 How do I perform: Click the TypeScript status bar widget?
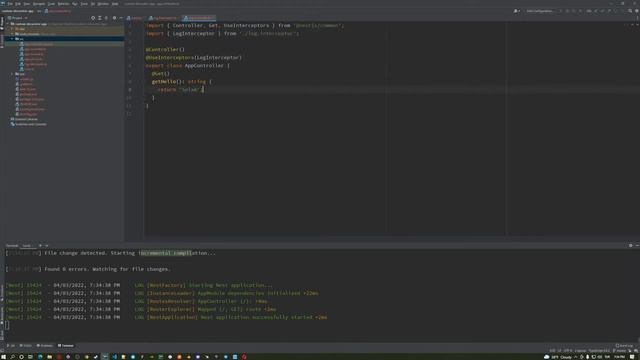(599, 351)
